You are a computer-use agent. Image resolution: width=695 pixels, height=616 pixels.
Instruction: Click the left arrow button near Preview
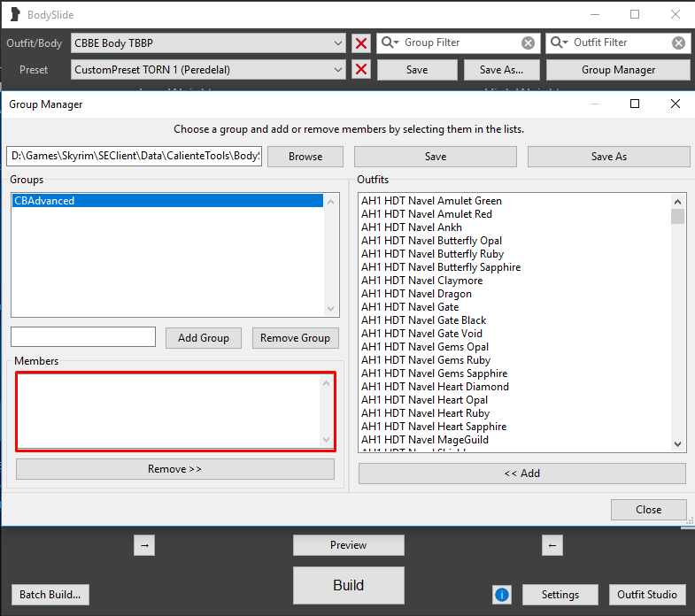(x=552, y=545)
